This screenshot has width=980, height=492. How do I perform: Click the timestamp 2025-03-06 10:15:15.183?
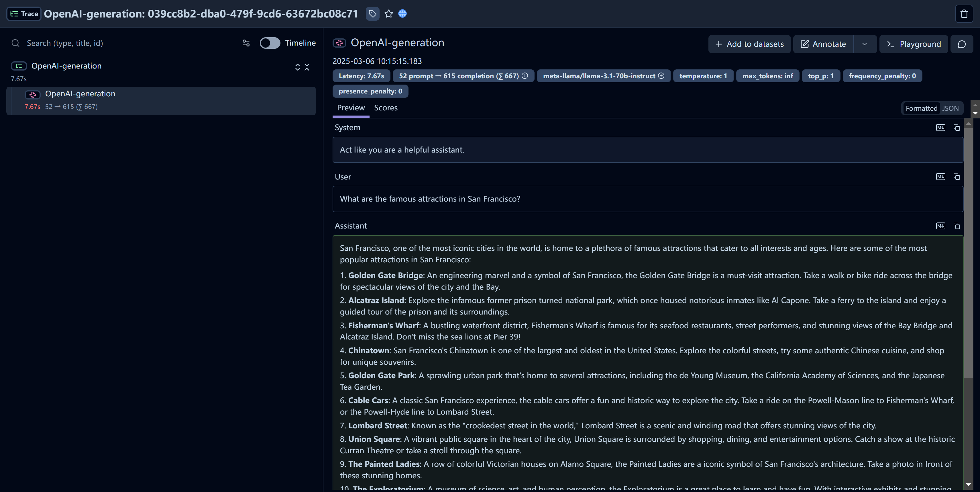click(x=377, y=61)
